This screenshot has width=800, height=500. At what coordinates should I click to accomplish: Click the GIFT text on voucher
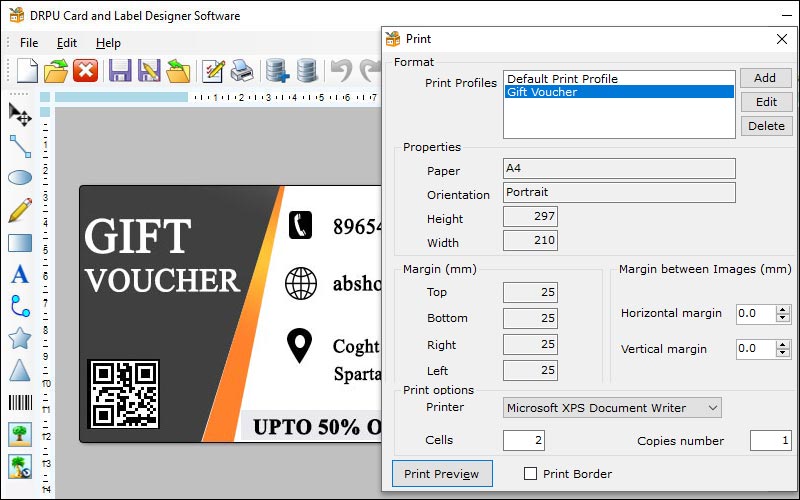(x=137, y=236)
